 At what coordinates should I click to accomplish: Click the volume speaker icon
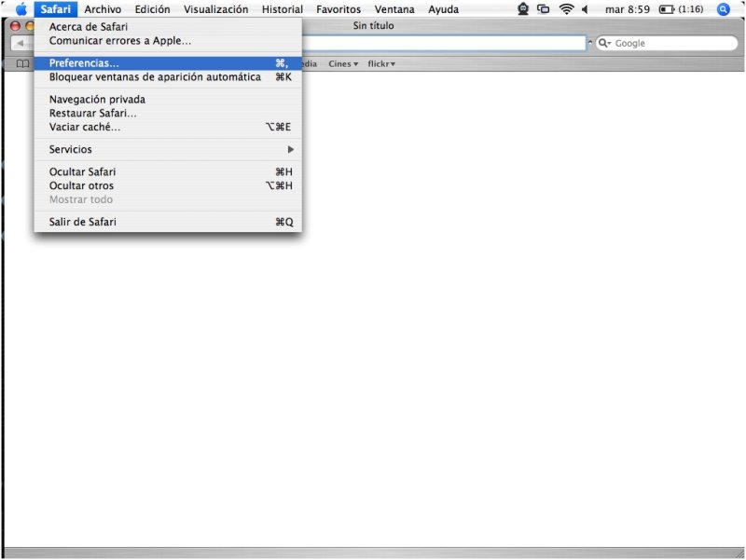tap(586, 9)
